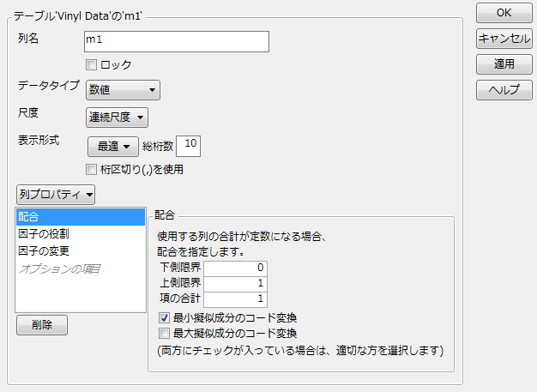Screen dimensions: 537x392
Task: Open the データタイプ 数値 dropdown
Action: pyautogui.click(x=123, y=87)
